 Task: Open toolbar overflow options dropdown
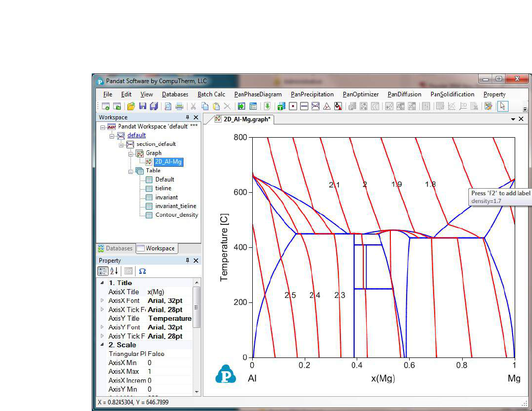525,109
